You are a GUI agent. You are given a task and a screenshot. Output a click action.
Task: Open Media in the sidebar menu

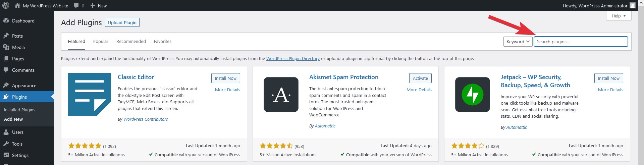[27, 47]
